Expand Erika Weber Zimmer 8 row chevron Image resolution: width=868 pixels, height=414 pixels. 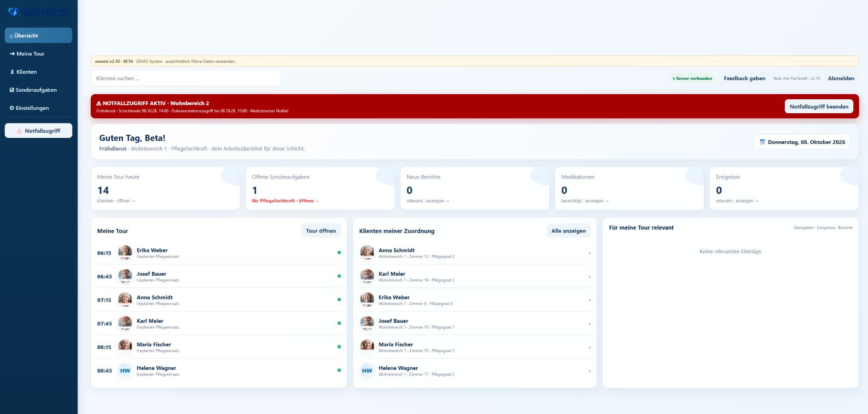[590, 300]
